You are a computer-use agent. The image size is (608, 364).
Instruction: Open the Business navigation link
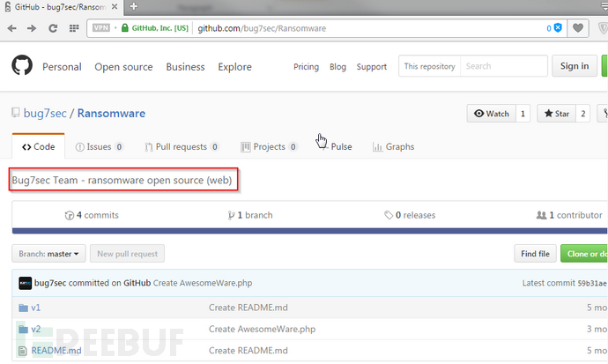pos(185,67)
